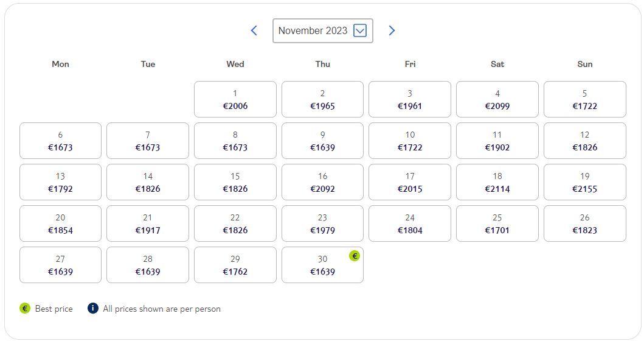
Task: Go to next month with right chevron
Action: pos(392,30)
